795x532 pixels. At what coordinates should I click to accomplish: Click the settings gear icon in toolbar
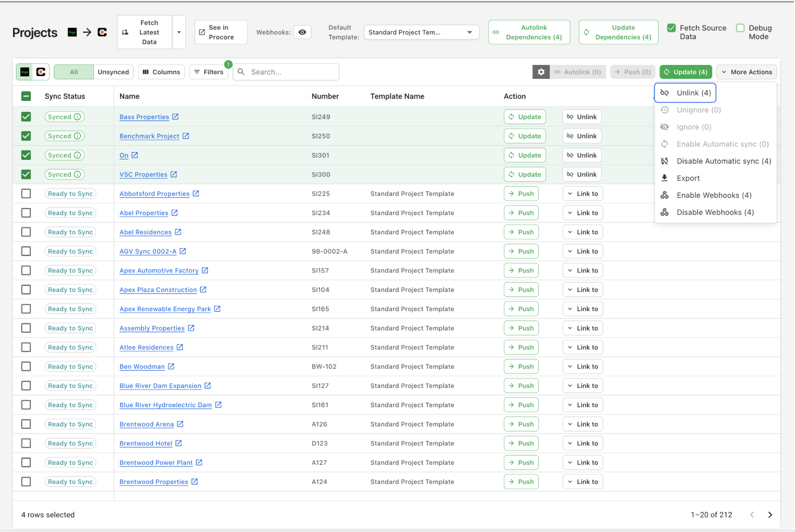click(x=541, y=72)
